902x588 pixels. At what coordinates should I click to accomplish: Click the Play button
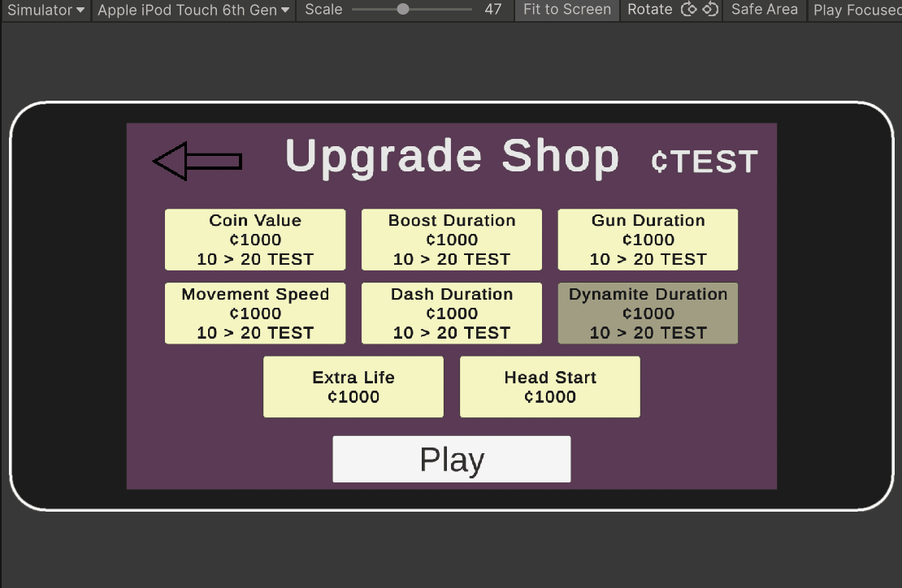452,459
